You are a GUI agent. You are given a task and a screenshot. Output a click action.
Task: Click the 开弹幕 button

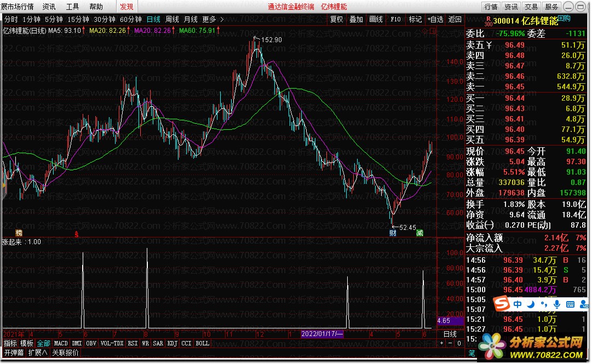pyautogui.click(x=14, y=353)
